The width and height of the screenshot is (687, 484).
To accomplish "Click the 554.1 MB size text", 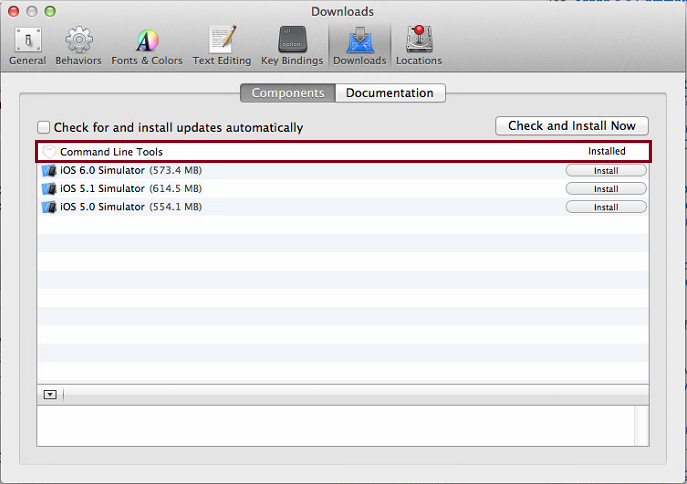I will [x=176, y=207].
